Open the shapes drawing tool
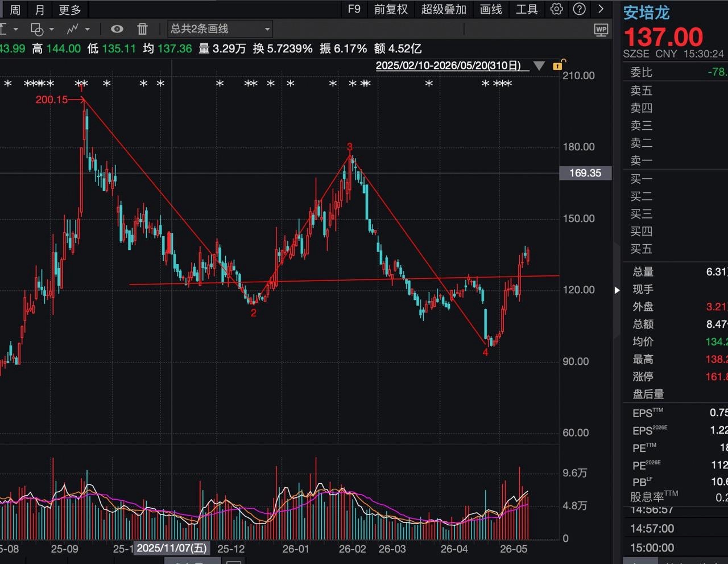 37,29
